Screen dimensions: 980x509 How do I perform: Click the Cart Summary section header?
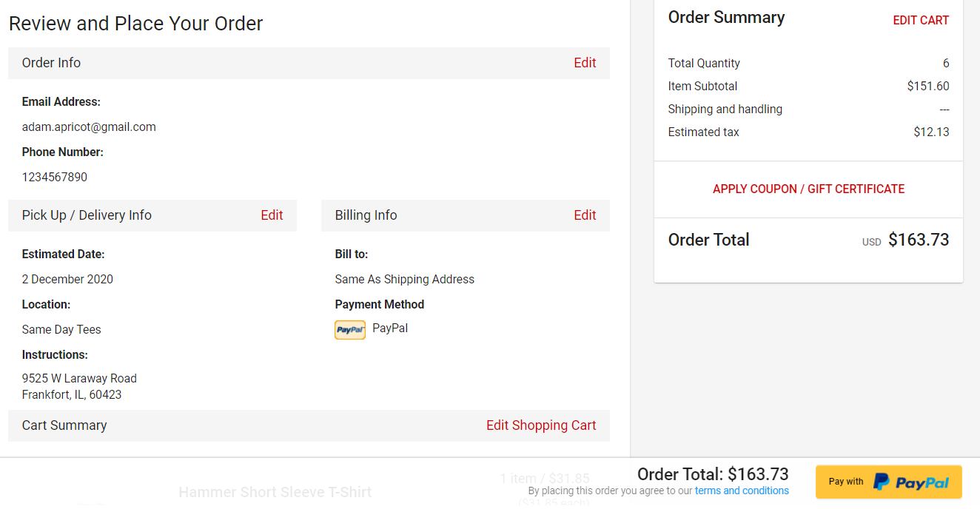tap(64, 425)
